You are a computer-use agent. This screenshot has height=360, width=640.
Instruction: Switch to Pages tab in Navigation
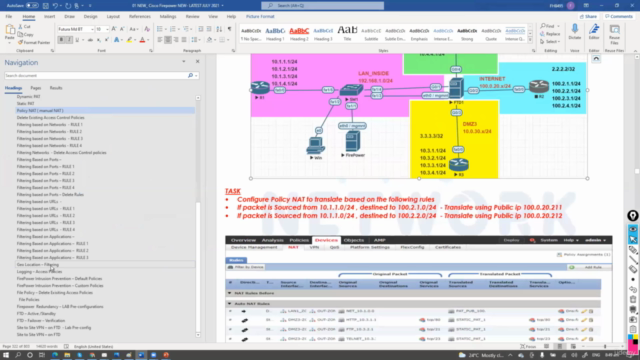(36, 88)
